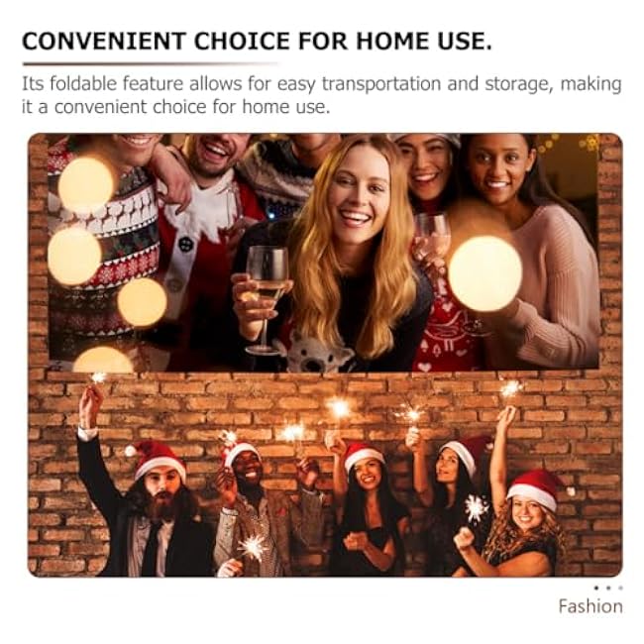Click the Santa hat on the bearded man
Viewport: 644px width, 644px height.
(157, 460)
